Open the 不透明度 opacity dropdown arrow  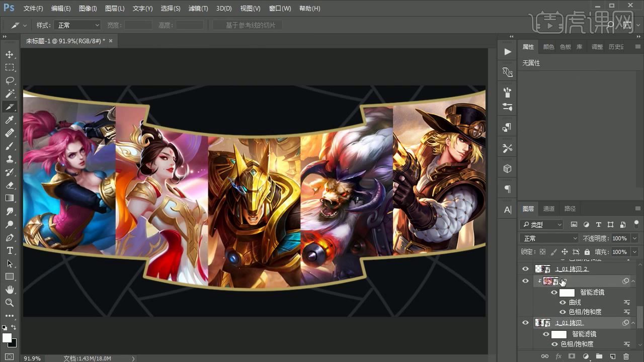click(634, 238)
